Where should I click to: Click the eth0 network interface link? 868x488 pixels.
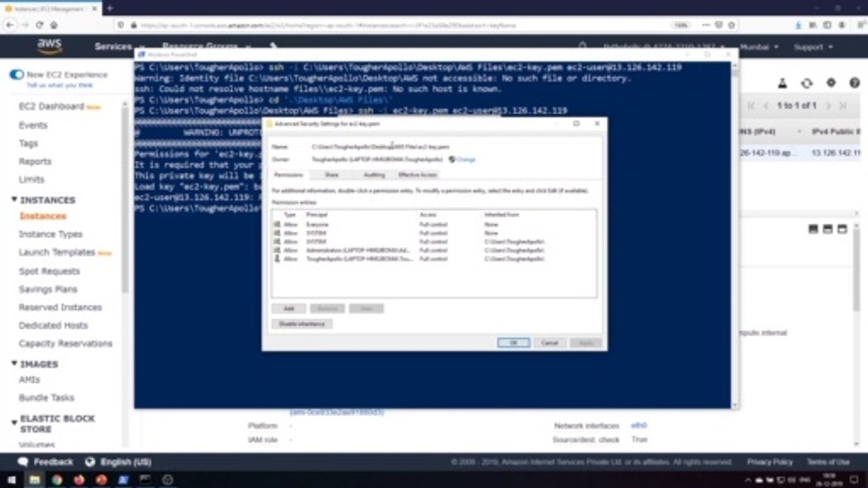639,426
